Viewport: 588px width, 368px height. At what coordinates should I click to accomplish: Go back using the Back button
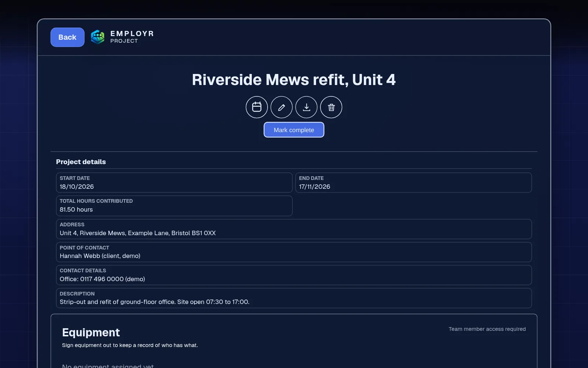click(x=67, y=37)
